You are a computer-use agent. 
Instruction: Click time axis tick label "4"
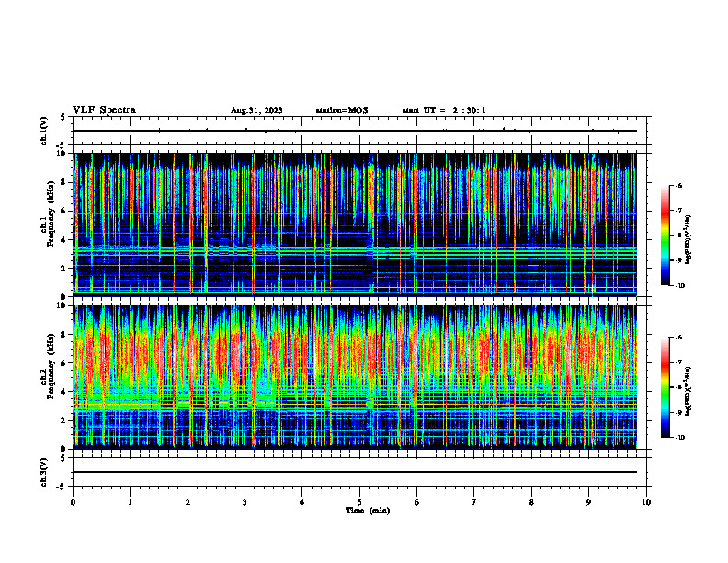coord(302,502)
